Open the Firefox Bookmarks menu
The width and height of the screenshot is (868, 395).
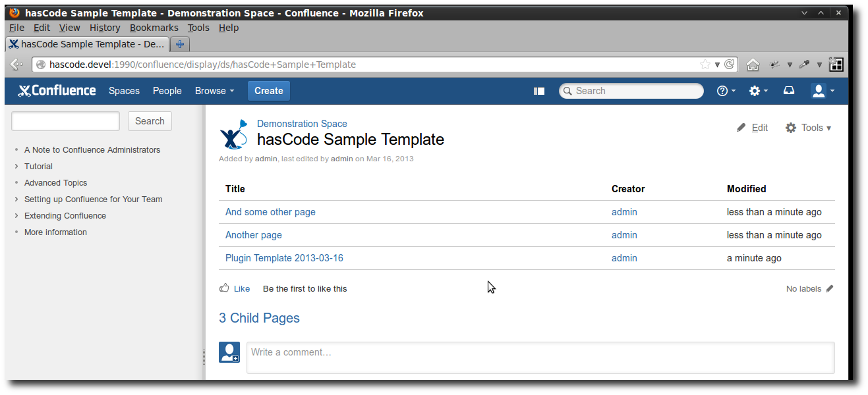154,28
